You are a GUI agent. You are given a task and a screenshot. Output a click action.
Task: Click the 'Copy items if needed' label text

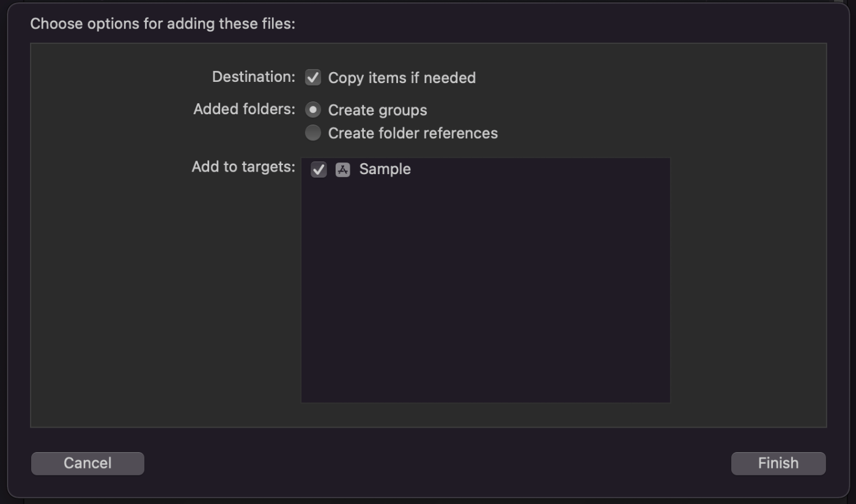coord(402,78)
